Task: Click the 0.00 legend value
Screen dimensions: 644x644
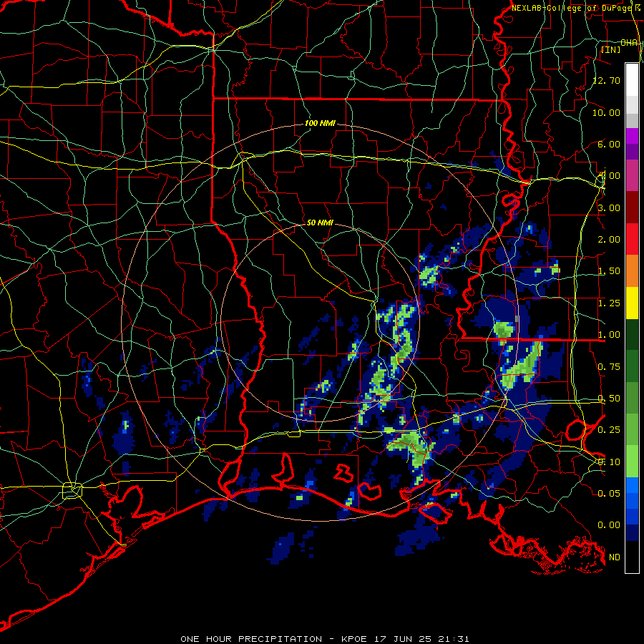Action: click(x=609, y=525)
